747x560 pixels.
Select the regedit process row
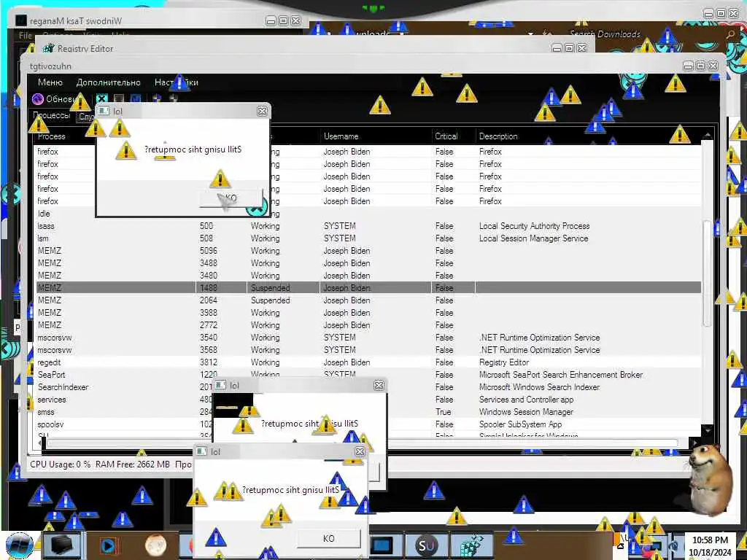click(368, 362)
